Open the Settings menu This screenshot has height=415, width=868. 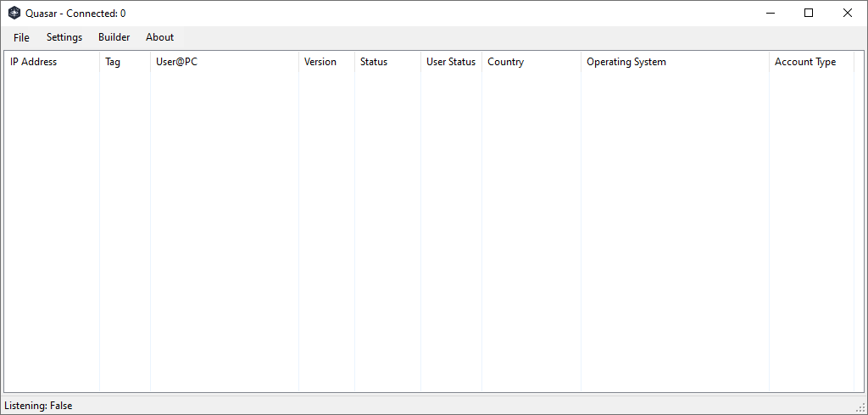pyautogui.click(x=64, y=37)
